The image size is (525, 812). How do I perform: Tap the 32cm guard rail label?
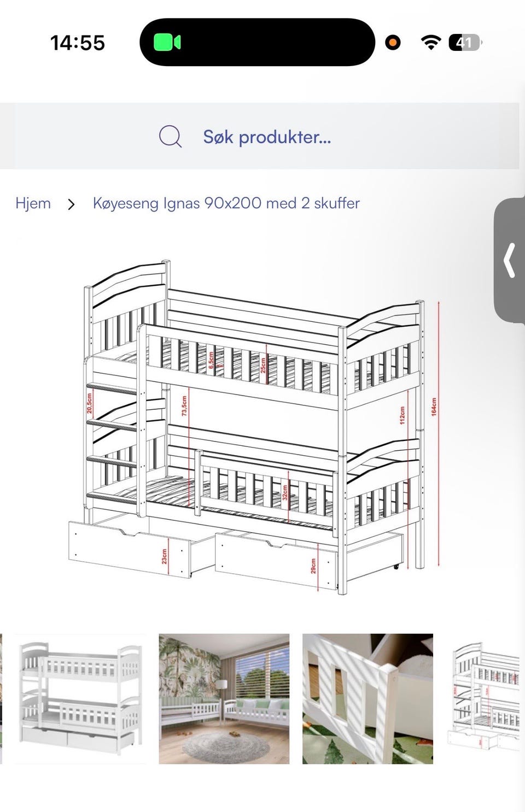pyautogui.click(x=285, y=492)
